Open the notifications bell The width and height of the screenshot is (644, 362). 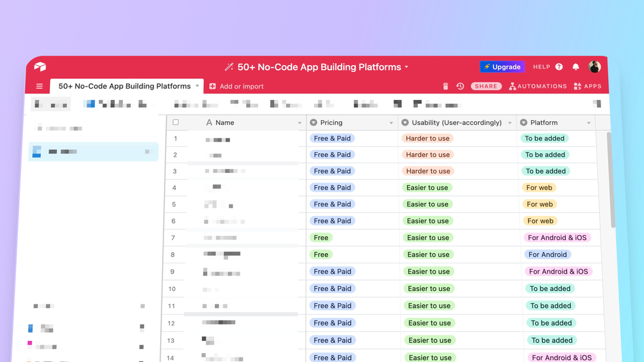(x=576, y=67)
